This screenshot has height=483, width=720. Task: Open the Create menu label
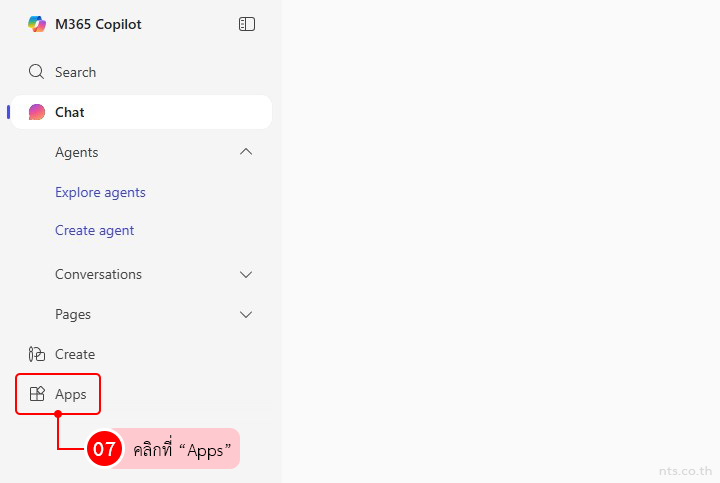click(75, 354)
